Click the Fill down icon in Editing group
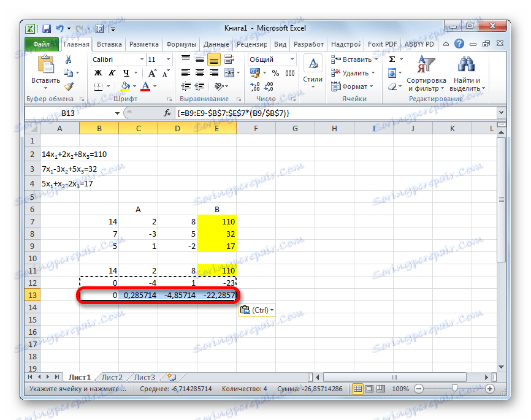The width and height of the screenshot is (531, 420). point(392,73)
